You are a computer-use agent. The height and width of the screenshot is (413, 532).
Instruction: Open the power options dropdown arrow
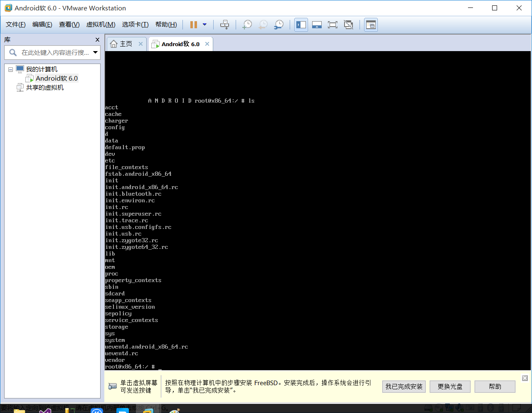[204, 25]
